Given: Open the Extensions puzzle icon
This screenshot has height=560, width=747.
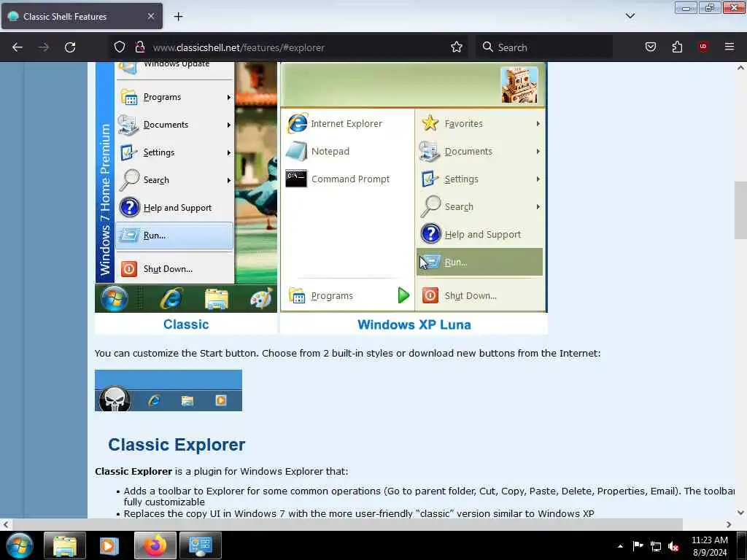Looking at the screenshot, I should 677,47.
